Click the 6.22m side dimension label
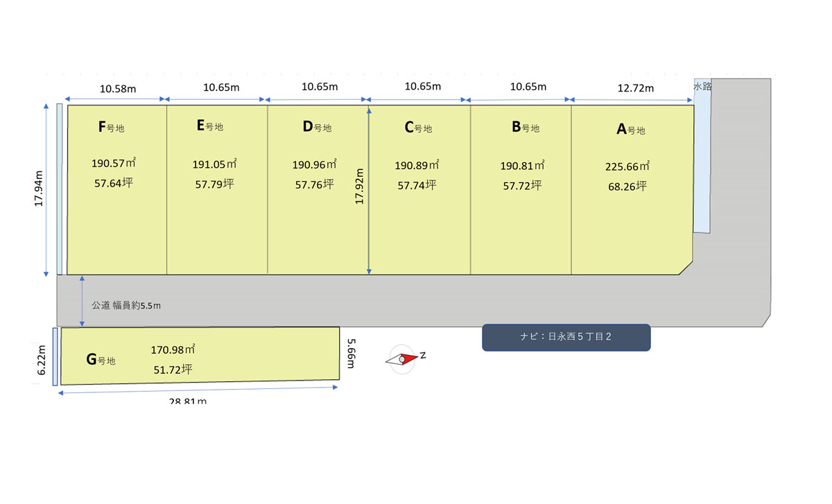 pyautogui.click(x=40, y=360)
